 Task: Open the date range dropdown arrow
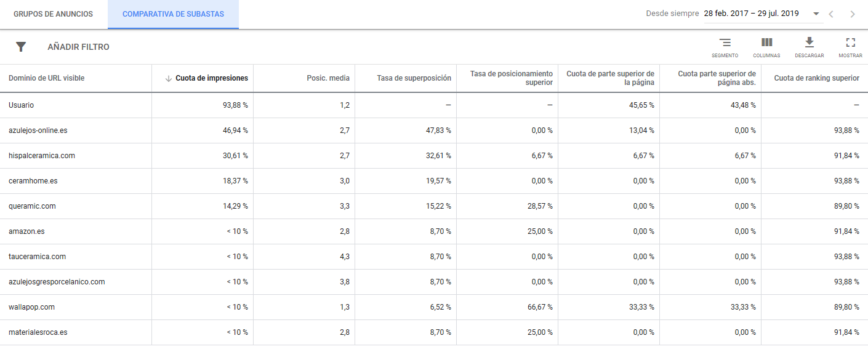(x=816, y=14)
